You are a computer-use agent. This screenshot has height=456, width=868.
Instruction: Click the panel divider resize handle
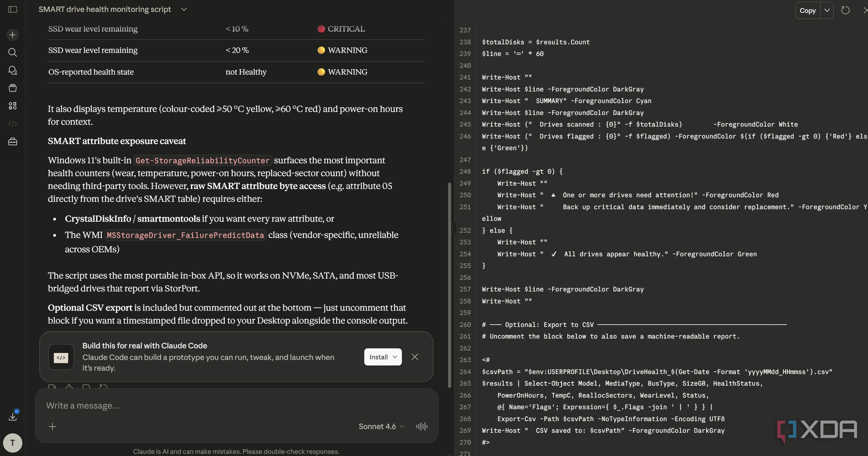point(454,228)
